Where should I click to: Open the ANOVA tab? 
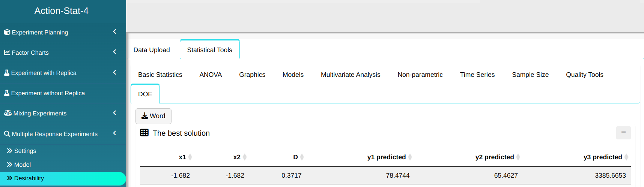tap(211, 75)
